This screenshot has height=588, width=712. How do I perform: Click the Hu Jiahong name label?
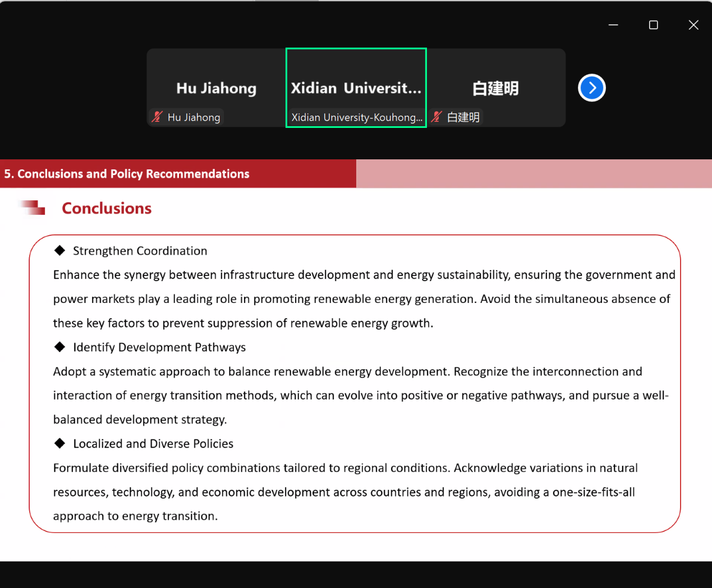click(x=194, y=117)
